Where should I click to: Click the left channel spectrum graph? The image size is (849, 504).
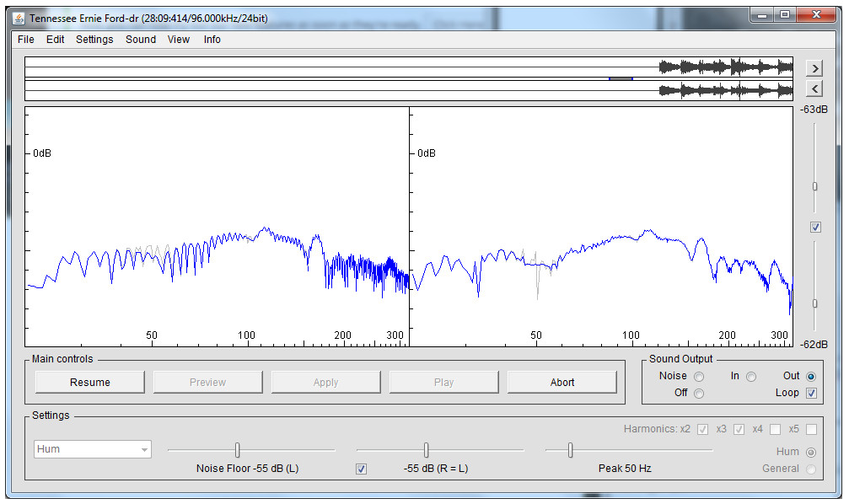(218, 226)
